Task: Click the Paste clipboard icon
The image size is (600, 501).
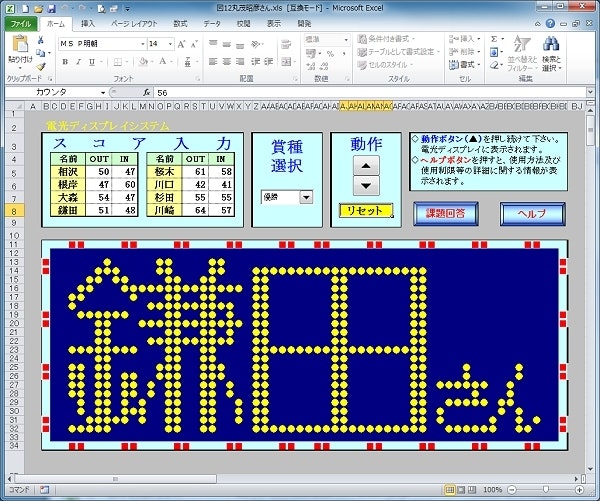Action: [x=20, y=44]
